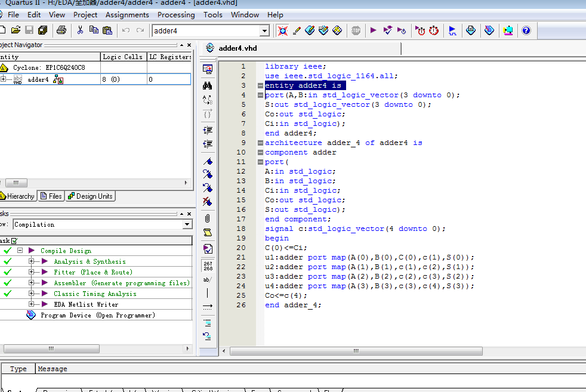Expand the Fitter (Place & Route) task
This screenshot has width=586, height=392.
click(32, 272)
